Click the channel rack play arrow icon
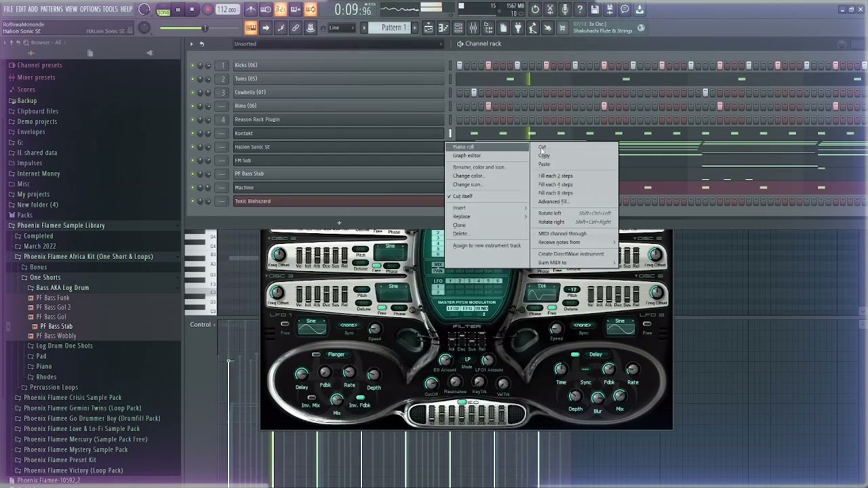Image resolution: width=868 pixels, height=488 pixels. coord(191,44)
